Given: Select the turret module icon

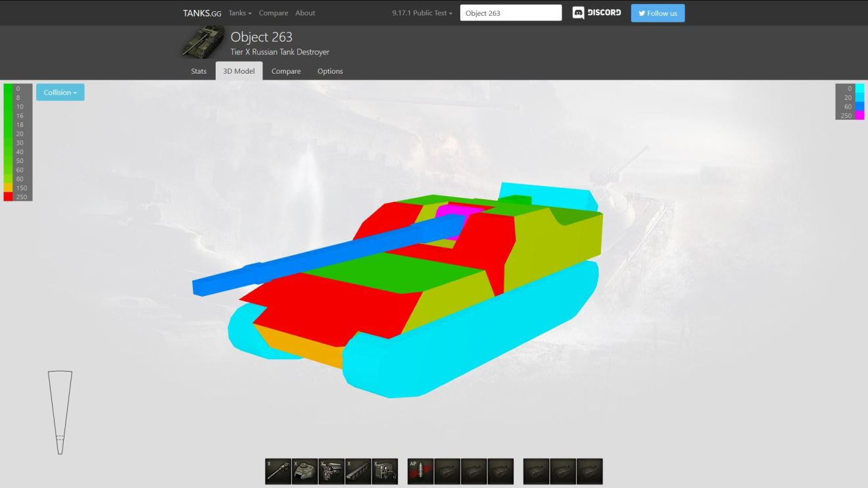Looking at the screenshot, I should (x=304, y=472).
